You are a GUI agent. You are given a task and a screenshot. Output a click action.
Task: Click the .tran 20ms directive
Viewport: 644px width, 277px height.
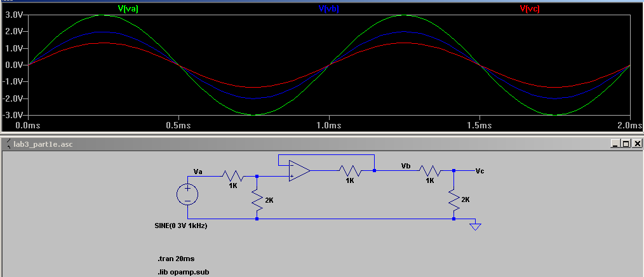[176, 259]
